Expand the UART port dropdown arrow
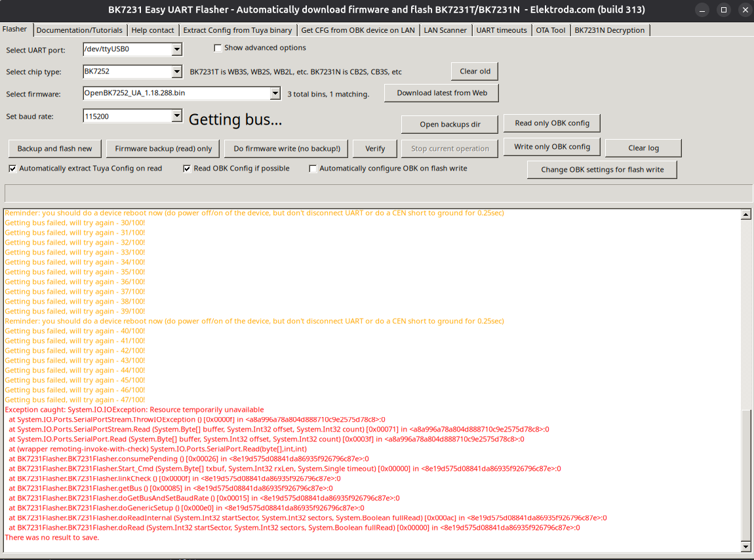754x560 pixels. coord(177,49)
